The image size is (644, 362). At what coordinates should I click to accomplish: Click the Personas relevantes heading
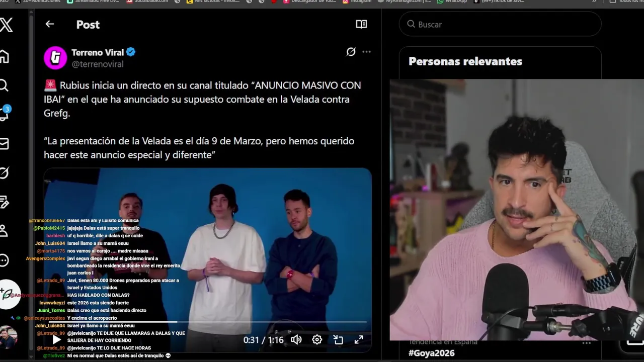click(x=465, y=61)
